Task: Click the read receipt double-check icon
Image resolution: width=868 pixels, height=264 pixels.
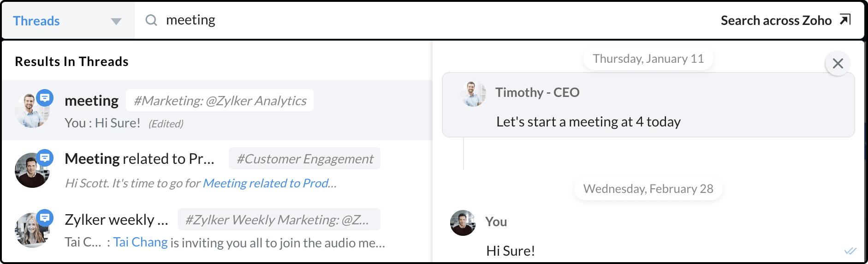Action: tap(850, 251)
